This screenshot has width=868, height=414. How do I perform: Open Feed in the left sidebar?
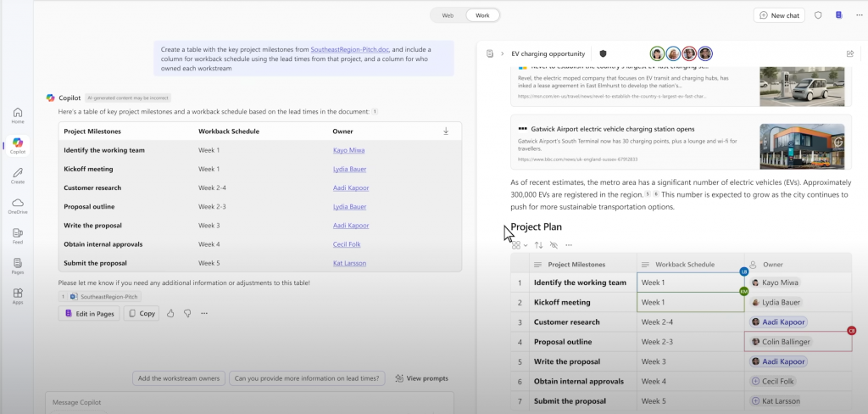[x=18, y=236]
